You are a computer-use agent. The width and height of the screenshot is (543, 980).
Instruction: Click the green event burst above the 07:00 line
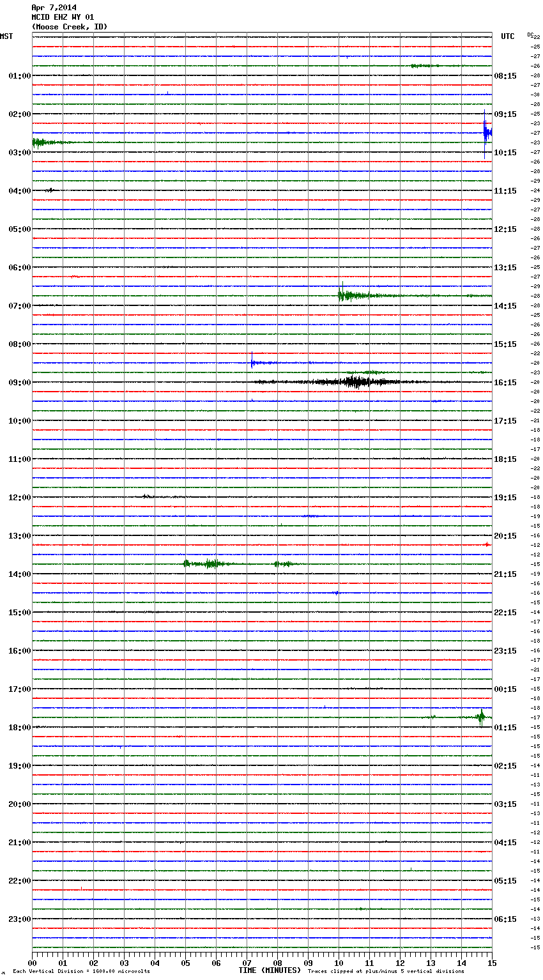click(361, 295)
